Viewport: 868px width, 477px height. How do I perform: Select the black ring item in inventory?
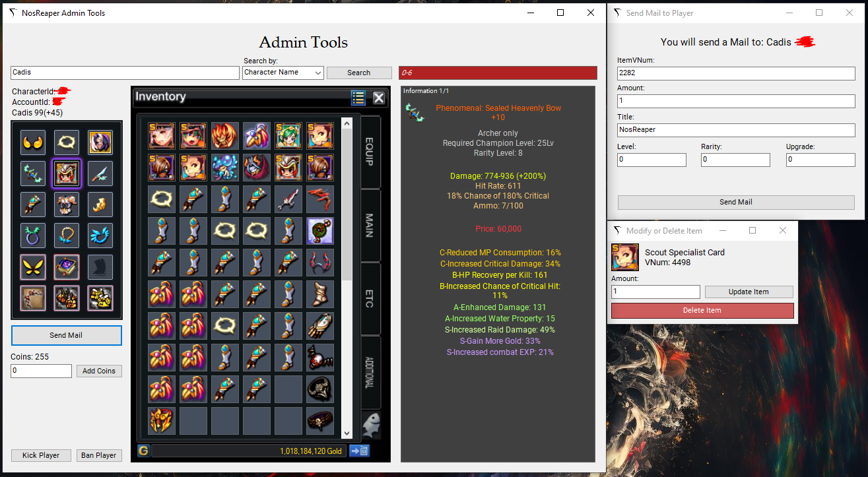(x=320, y=389)
